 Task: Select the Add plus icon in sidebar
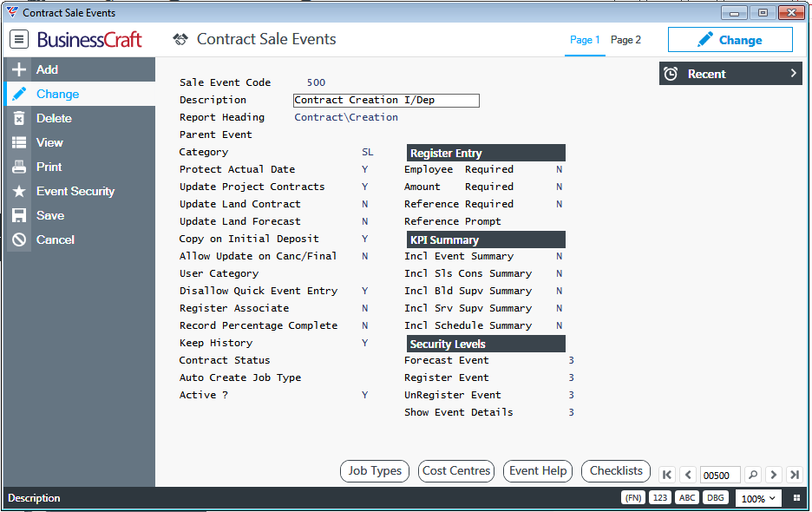coord(19,69)
